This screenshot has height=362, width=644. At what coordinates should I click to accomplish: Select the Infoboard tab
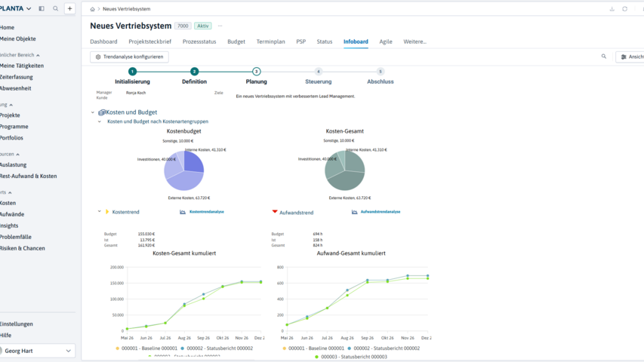point(356,41)
